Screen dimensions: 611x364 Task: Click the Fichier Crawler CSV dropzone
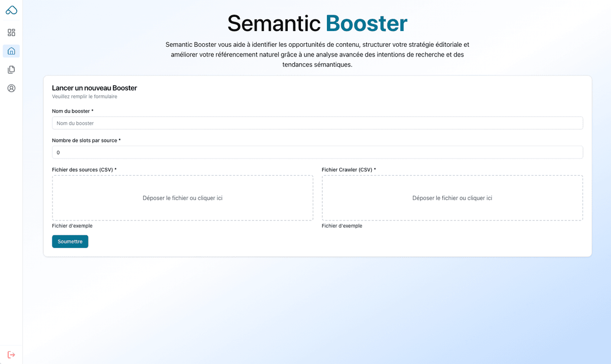coord(452,198)
